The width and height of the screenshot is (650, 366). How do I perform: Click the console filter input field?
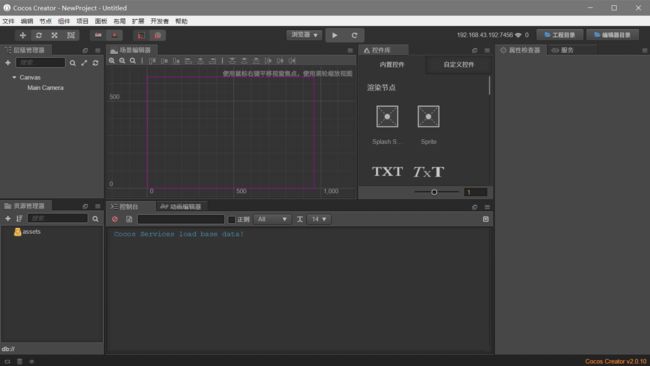point(181,219)
